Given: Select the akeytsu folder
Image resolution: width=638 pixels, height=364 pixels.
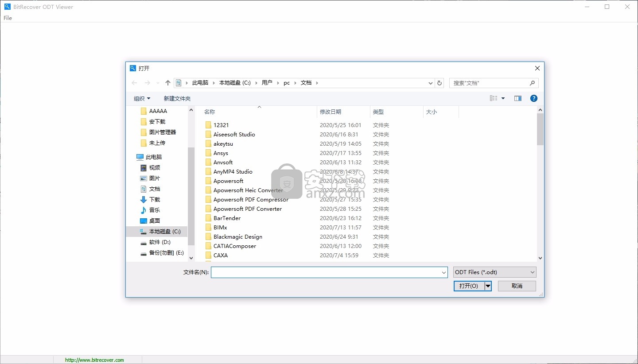Looking at the screenshot, I should [x=223, y=144].
